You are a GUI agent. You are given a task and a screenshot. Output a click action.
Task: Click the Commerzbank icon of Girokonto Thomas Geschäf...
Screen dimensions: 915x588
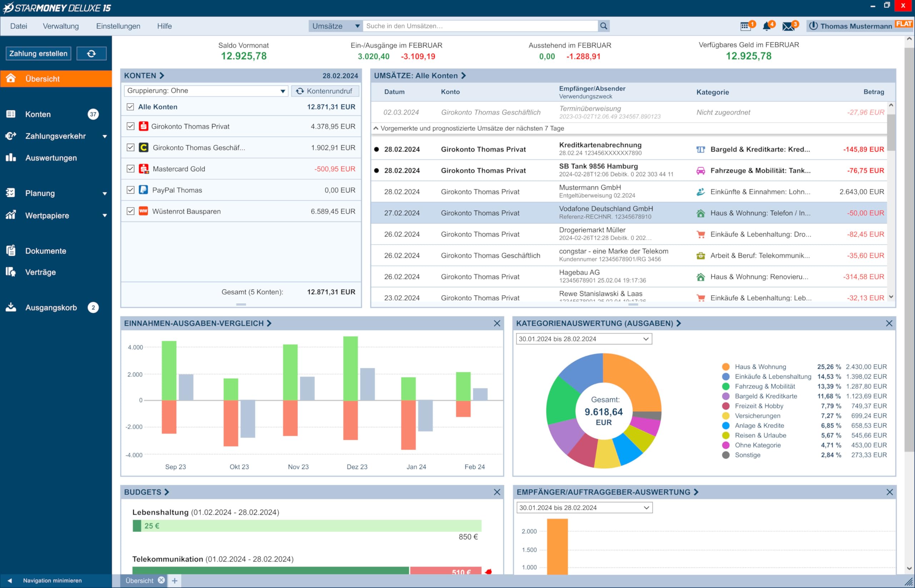tap(143, 147)
